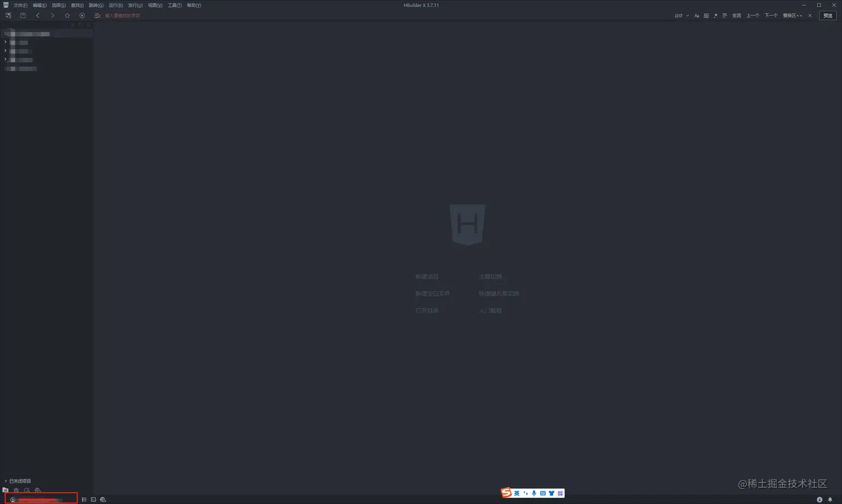The width and height of the screenshot is (842, 504).
Task: Open the 帮助(Y) menu
Action: point(194,5)
